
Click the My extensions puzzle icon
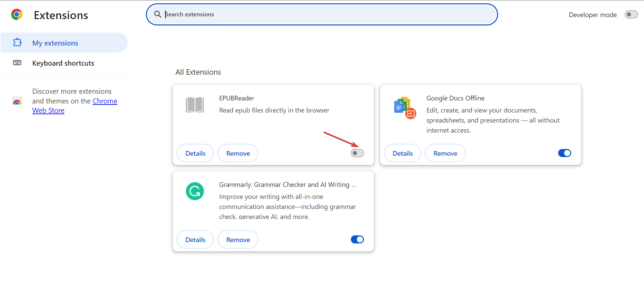[x=17, y=43]
